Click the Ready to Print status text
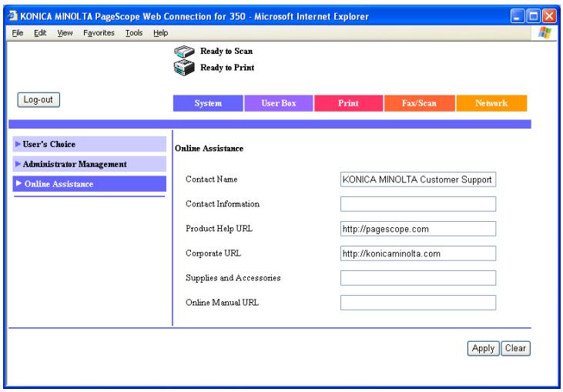 coord(227,68)
